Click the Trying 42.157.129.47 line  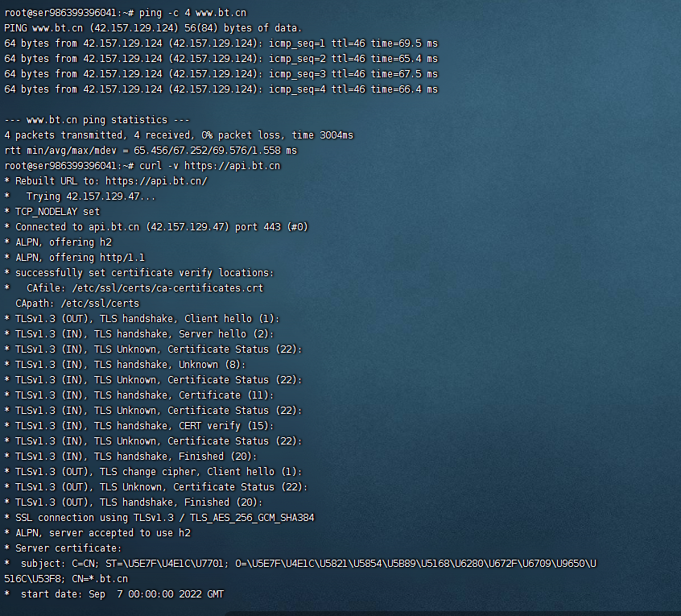80,196
